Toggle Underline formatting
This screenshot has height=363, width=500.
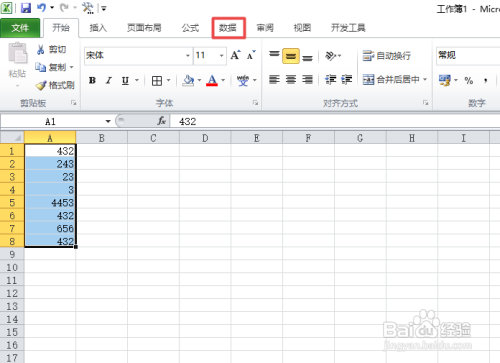(125, 80)
